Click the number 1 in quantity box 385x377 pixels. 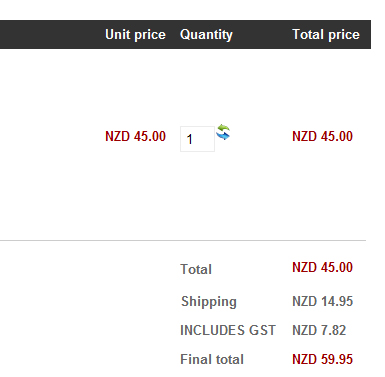pyautogui.click(x=189, y=139)
